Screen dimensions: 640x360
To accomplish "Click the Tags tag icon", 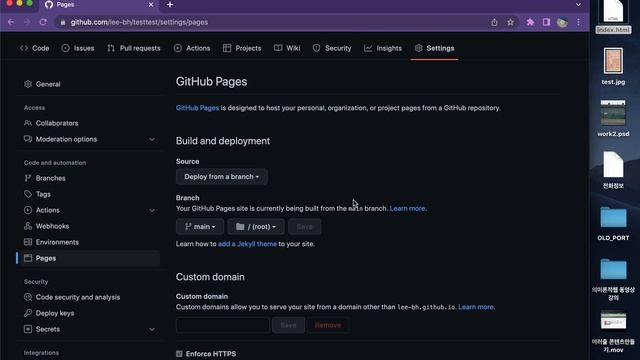I will (x=28, y=194).
